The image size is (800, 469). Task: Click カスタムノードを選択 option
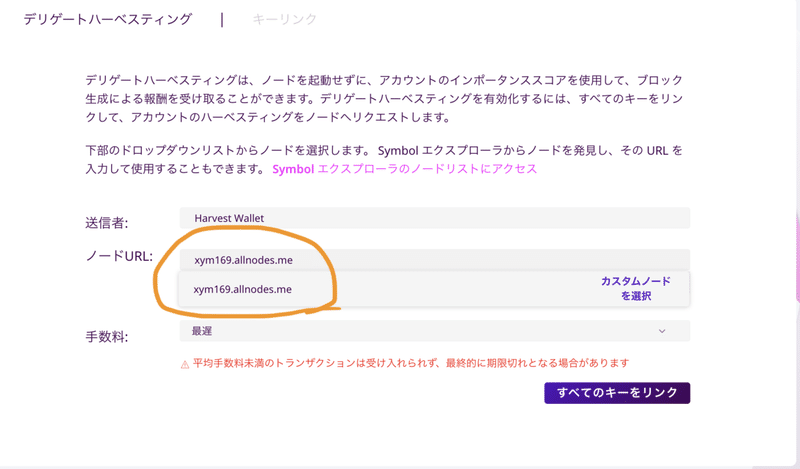pos(636,288)
